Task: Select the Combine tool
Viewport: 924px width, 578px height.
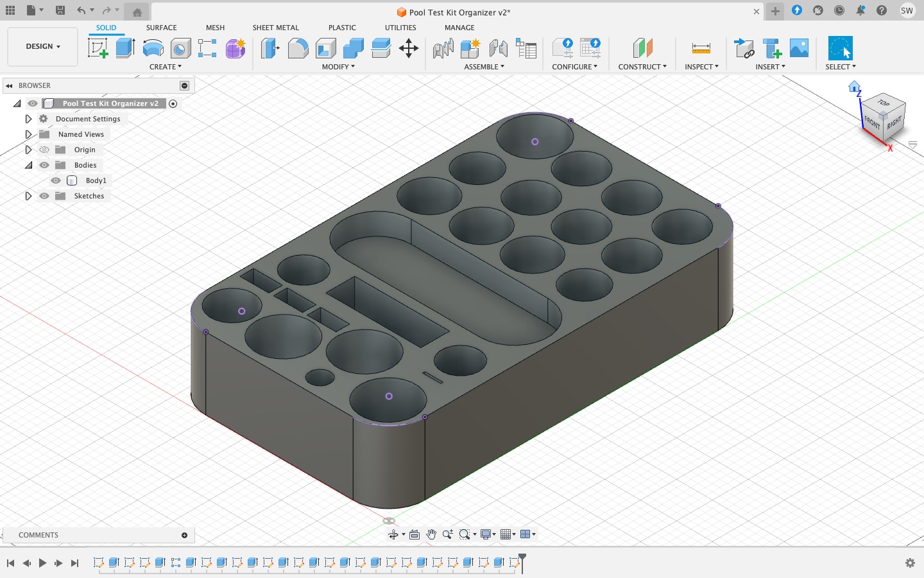Action: [x=353, y=48]
